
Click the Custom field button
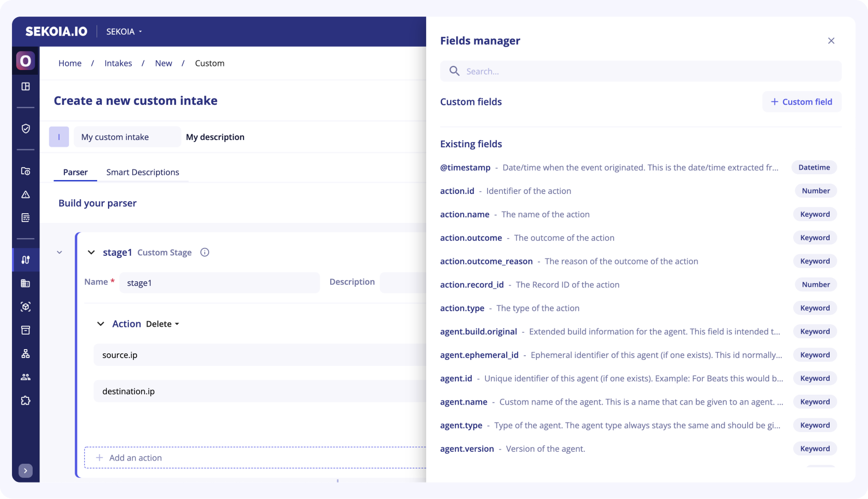pos(802,102)
